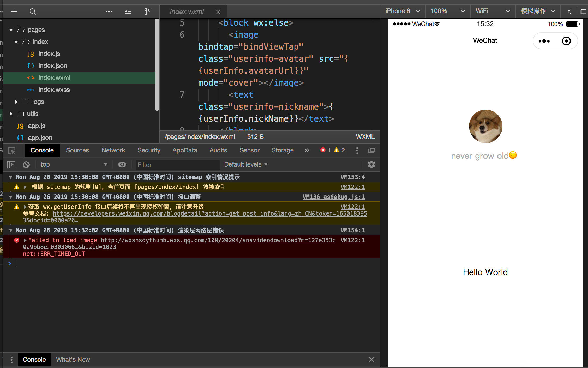Open file search magnifier icon
Image resolution: width=588 pixels, height=368 pixels.
point(33,12)
